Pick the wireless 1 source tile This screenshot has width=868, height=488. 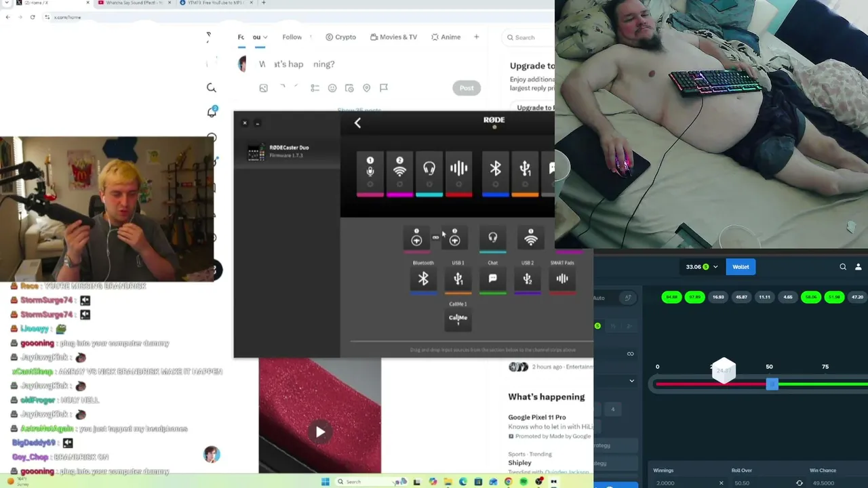pos(531,239)
